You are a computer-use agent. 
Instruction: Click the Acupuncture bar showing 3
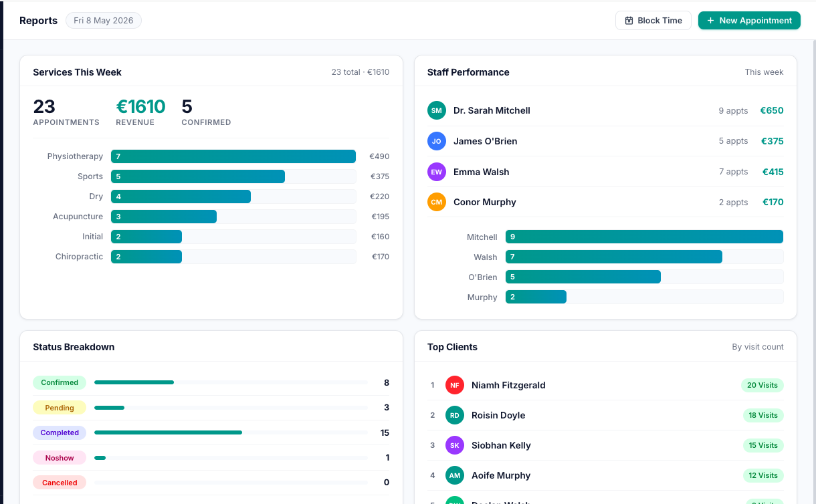(164, 217)
